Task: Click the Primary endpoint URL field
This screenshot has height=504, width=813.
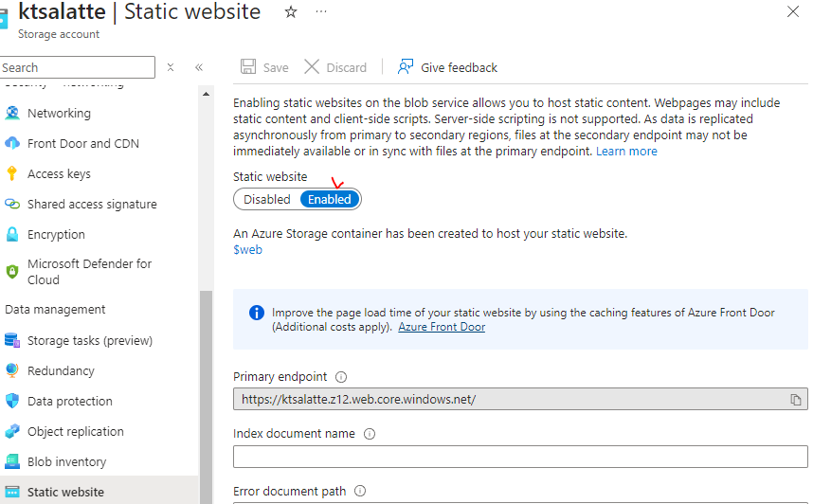Action: [x=520, y=399]
